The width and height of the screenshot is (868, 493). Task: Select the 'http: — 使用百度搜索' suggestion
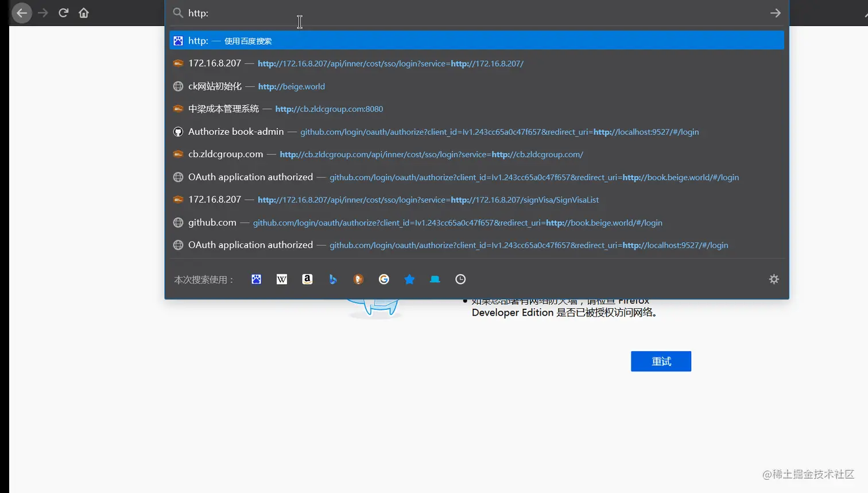[x=476, y=40]
